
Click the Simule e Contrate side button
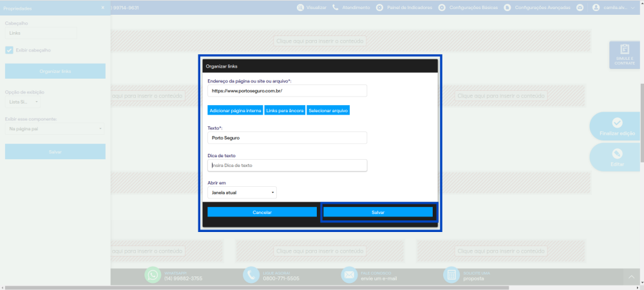coord(625,55)
